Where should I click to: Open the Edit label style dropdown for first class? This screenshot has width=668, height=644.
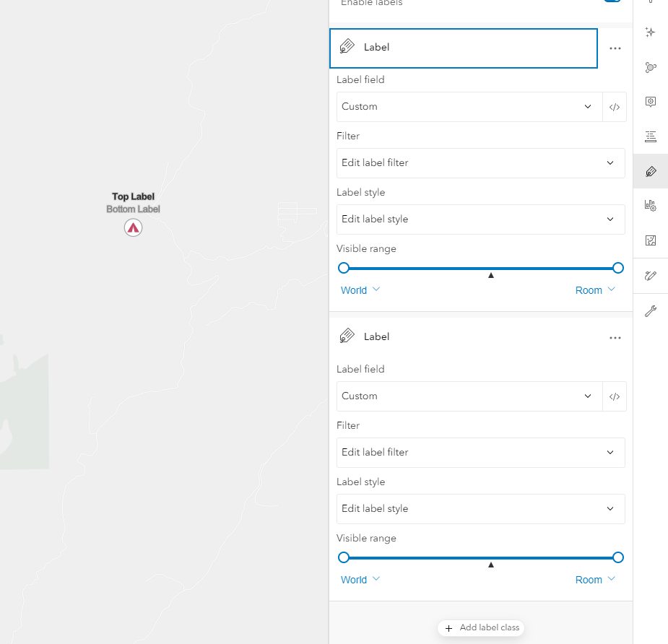480,219
